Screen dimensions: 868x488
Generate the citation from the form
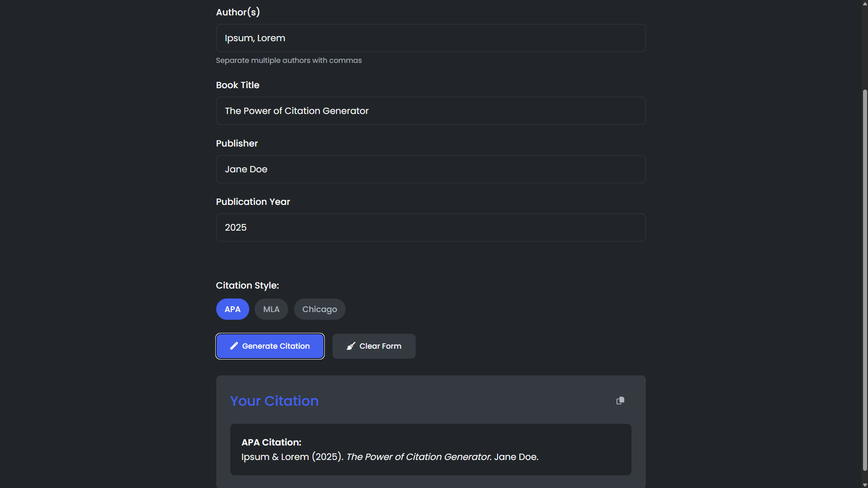pos(270,346)
